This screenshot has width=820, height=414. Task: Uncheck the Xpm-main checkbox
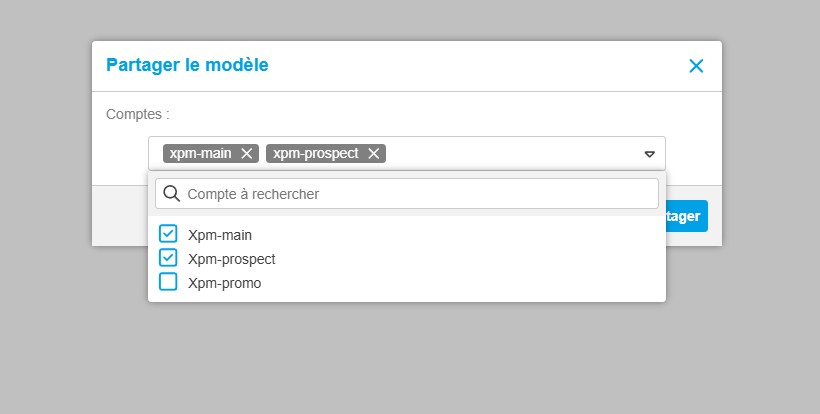tap(168, 234)
